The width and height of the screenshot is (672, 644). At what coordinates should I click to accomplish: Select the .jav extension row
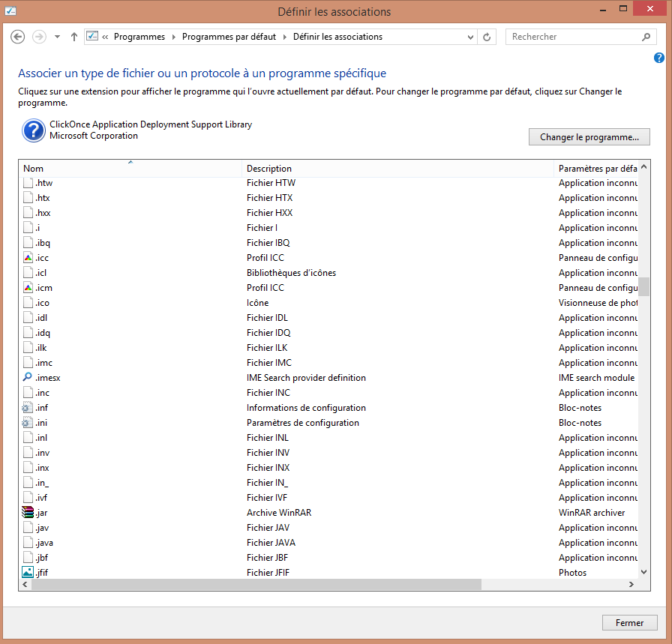coord(328,528)
